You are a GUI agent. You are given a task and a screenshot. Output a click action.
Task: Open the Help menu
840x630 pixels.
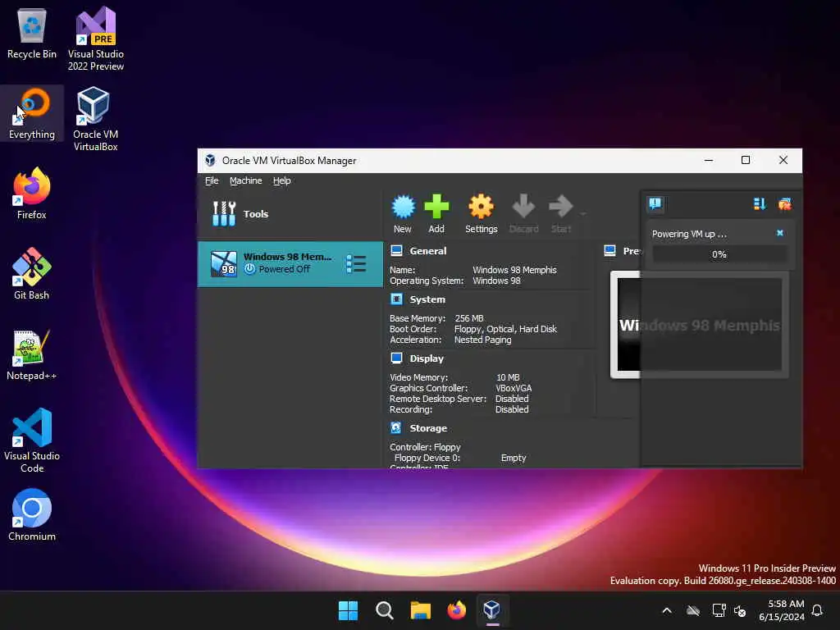(x=282, y=180)
